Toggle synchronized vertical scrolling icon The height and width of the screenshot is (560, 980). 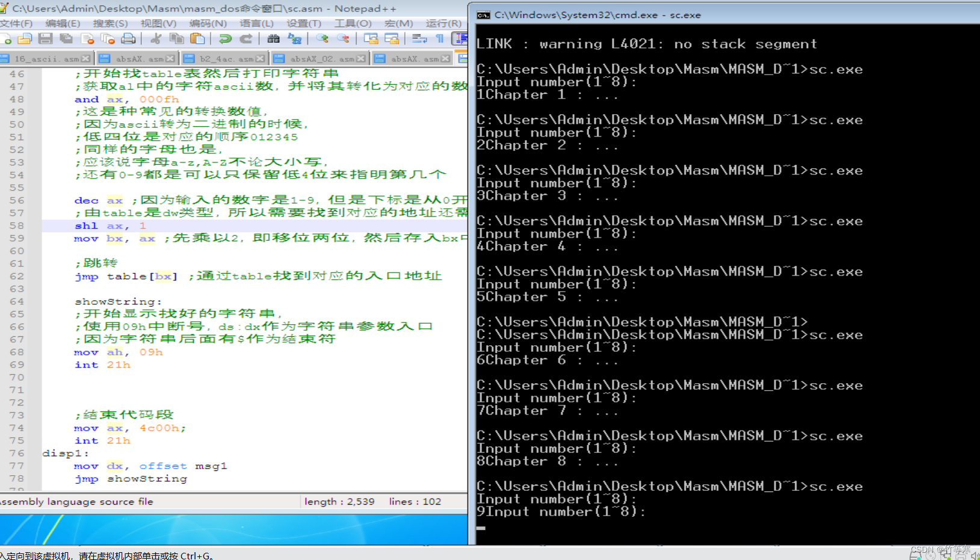pos(371,39)
